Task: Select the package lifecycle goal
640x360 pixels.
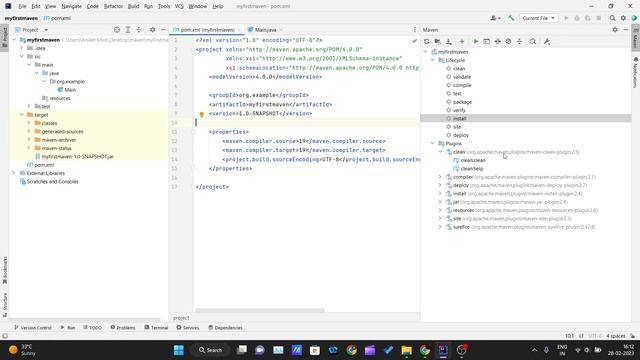Action: coord(462,102)
